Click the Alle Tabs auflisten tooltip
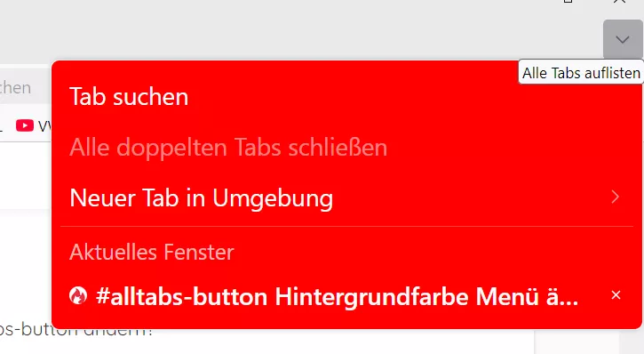644x354 pixels. tap(581, 73)
